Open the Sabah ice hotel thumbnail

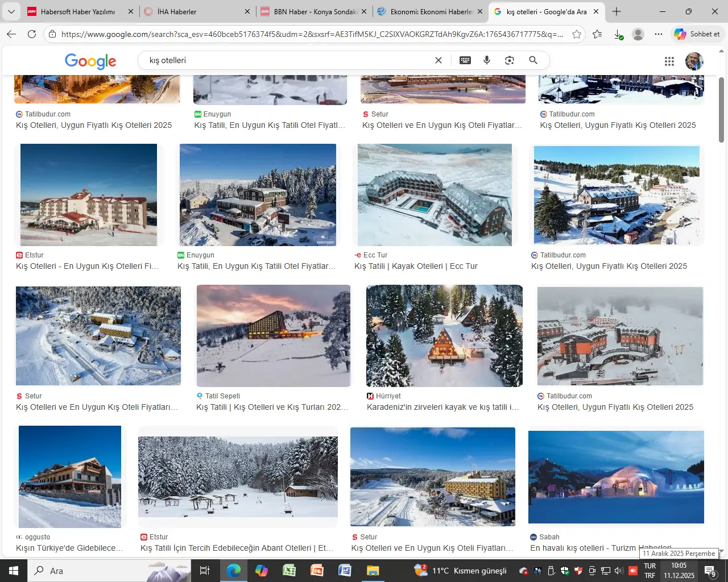pyautogui.click(x=616, y=477)
